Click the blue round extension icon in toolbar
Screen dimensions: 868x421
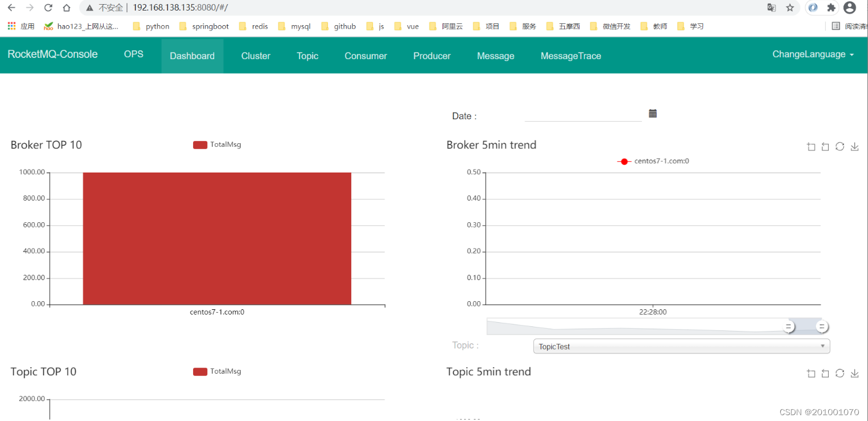point(812,8)
